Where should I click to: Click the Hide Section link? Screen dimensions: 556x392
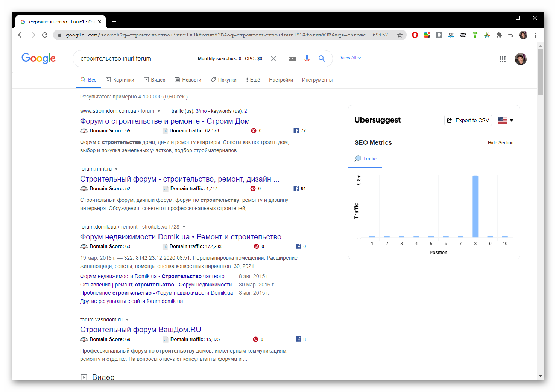[501, 143]
